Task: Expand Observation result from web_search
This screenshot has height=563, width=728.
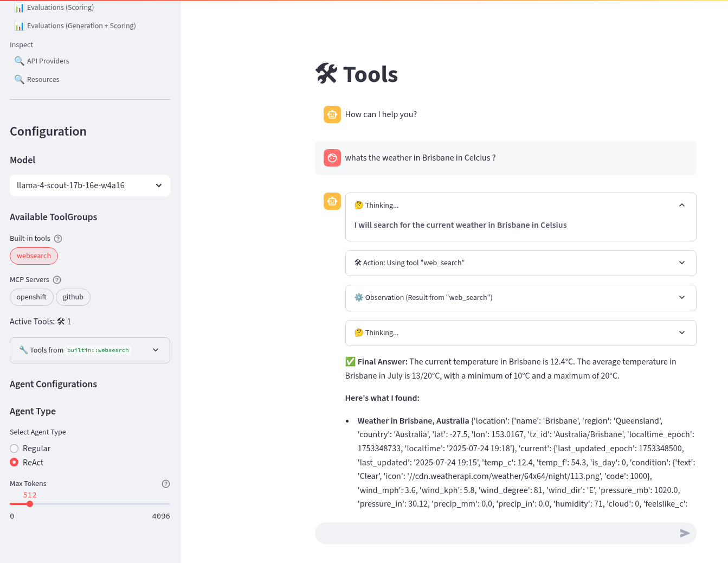Action: click(520, 298)
